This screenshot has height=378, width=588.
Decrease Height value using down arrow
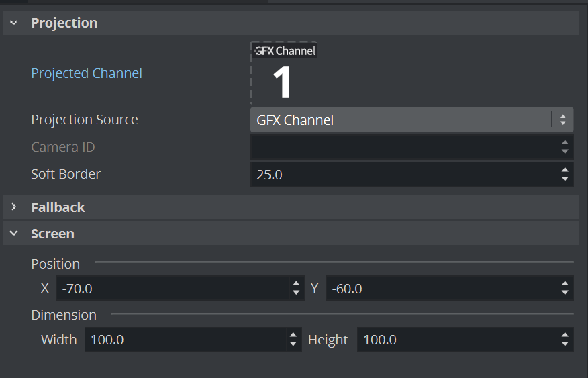pyautogui.click(x=565, y=344)
